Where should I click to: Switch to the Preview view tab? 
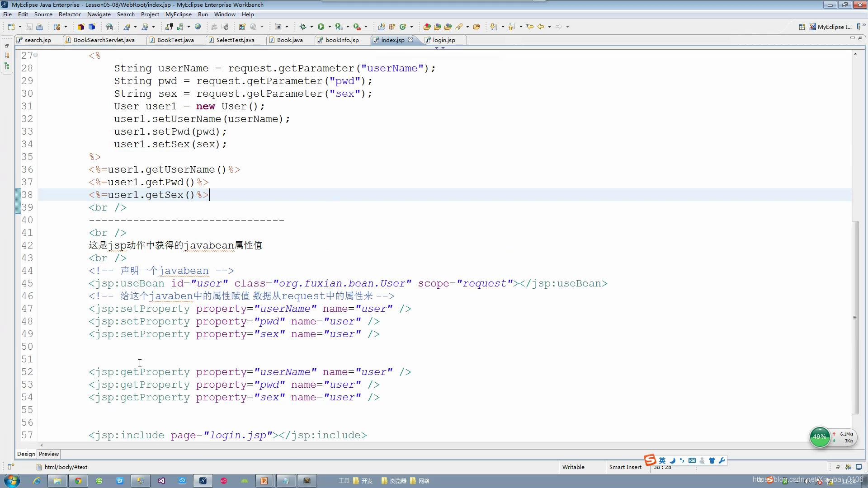pyautogui.click(x=49, y=454)
